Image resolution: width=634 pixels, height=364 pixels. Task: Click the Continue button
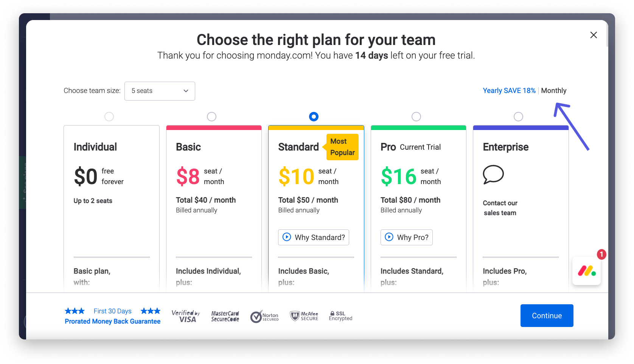coord(547,316)
